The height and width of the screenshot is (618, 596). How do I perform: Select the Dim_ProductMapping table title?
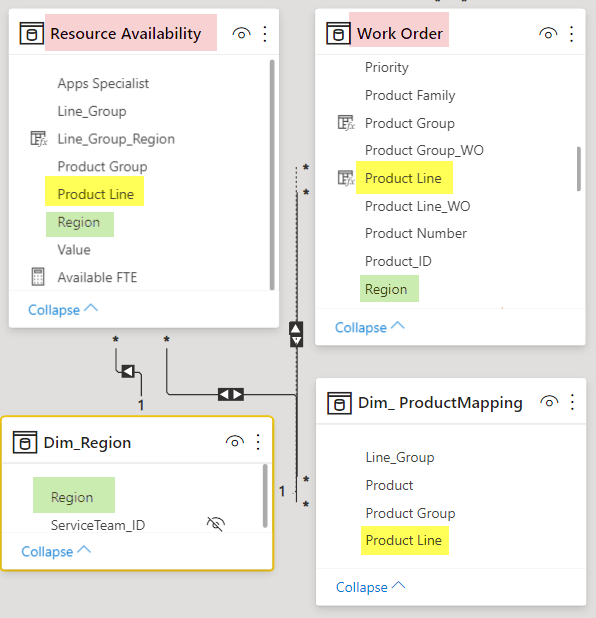pos(440,403)
